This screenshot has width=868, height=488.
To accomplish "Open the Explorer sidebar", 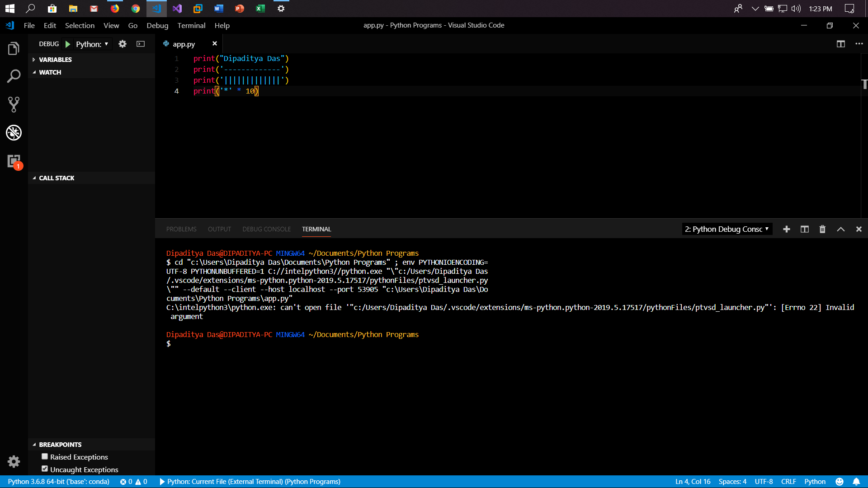I will [14, 48].
